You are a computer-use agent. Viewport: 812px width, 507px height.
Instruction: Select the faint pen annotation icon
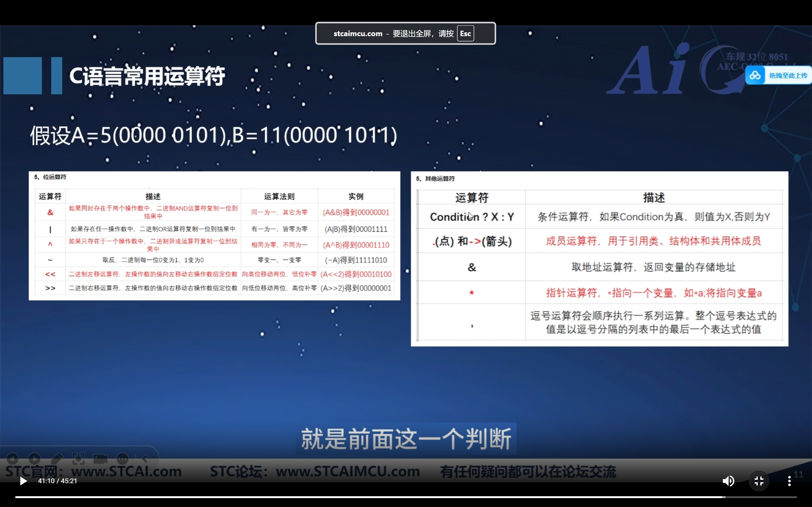(57, 458)
